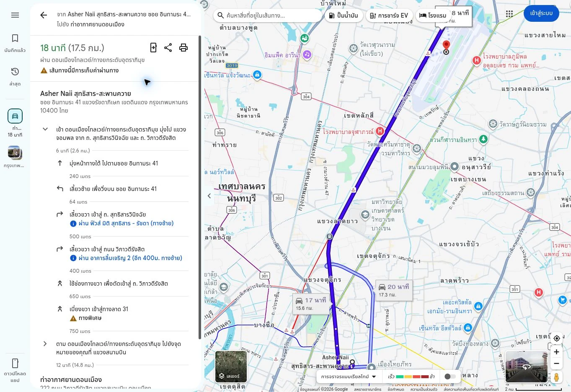Send directions to your phone icon
Screen dimensions: 571x392
click(x=153, y=48)
